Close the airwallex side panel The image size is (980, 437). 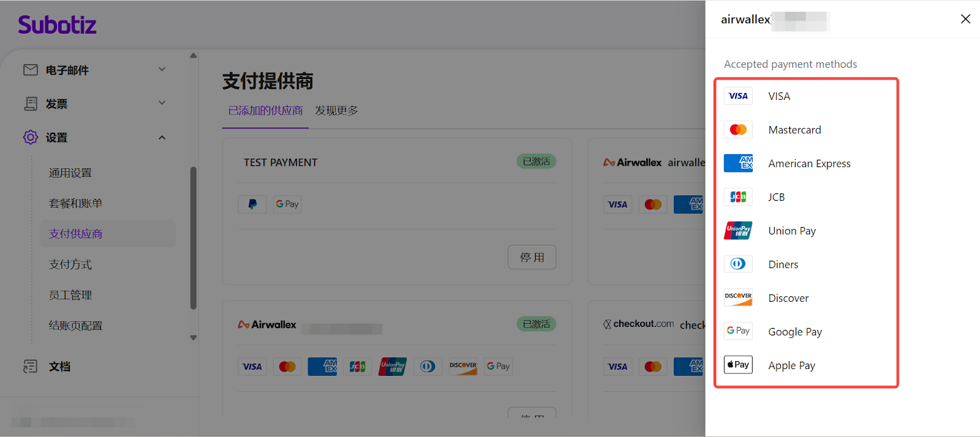click(x=965, y=19)
